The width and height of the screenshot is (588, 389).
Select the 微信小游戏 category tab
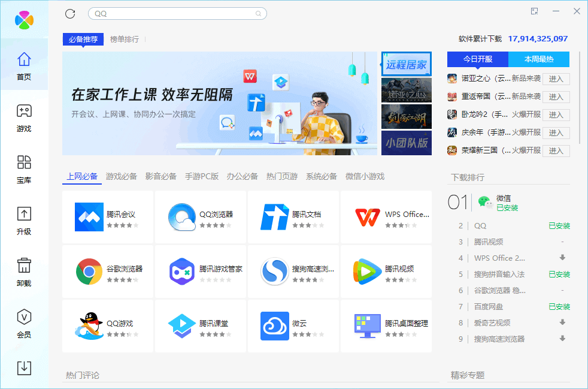click(x=365, y=176)
